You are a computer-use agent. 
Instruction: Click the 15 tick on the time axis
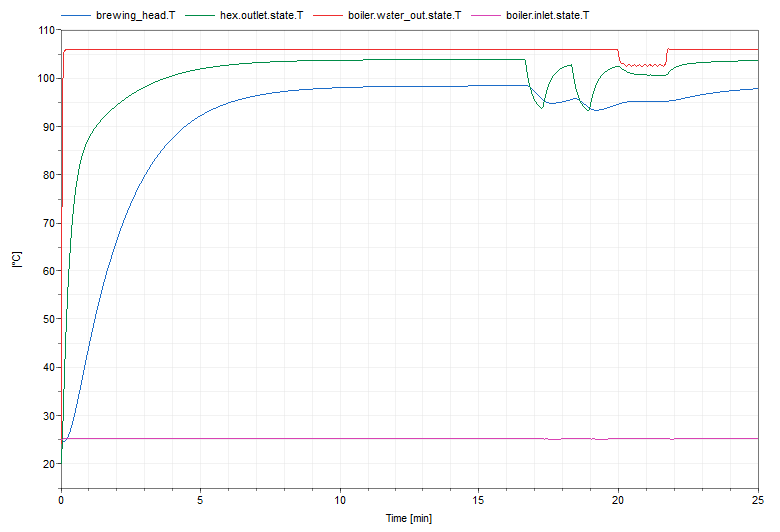tap(479, 500)
